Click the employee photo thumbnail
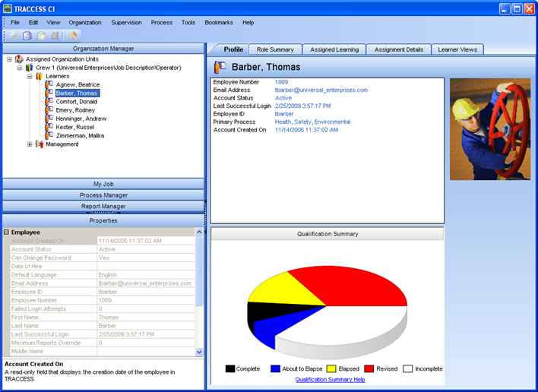This screenshot has width=538, height=392. tap(490, 129)
